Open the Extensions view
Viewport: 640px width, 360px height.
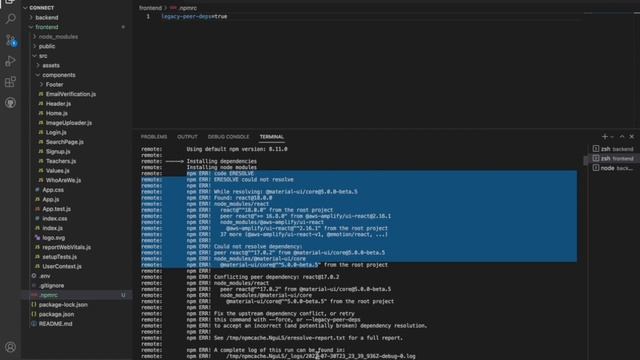point(11,82)
